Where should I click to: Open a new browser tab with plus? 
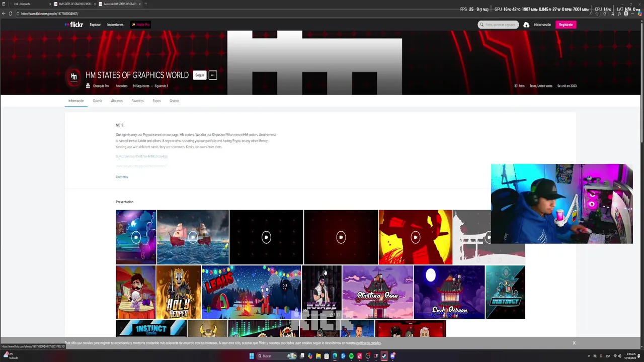146,4
